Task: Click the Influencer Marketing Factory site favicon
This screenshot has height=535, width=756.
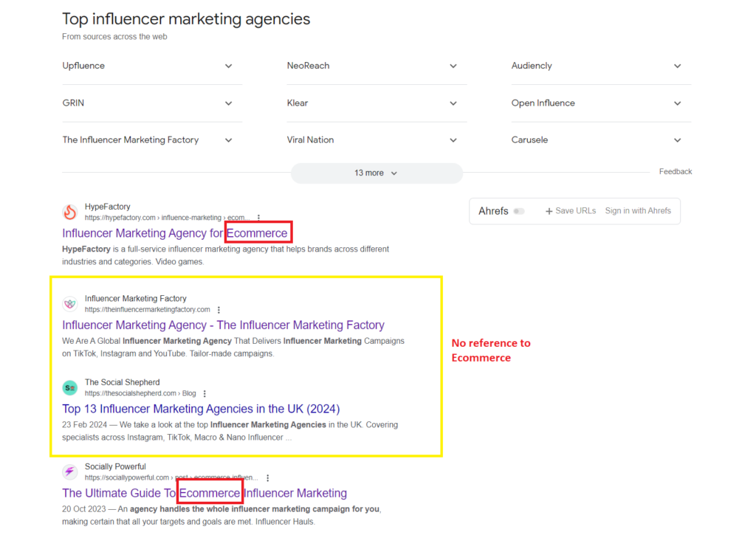Action: point(70,303)
